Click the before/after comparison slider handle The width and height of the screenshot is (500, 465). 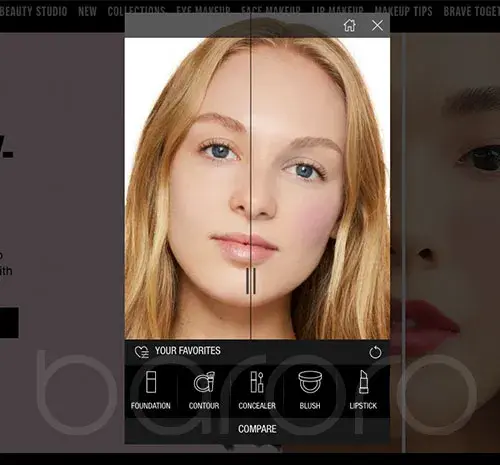pyautogui.click(x=251, y=281)
